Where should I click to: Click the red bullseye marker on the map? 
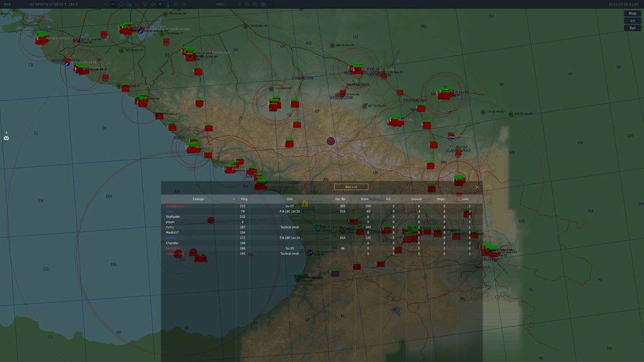click(331, 141)
